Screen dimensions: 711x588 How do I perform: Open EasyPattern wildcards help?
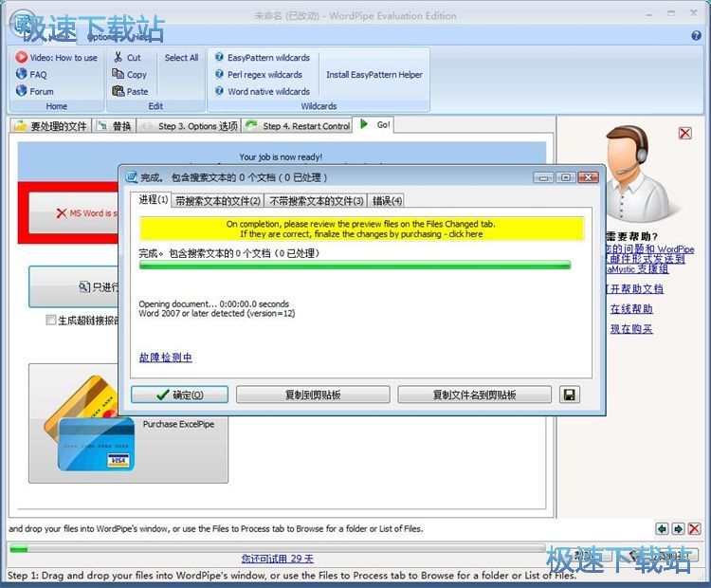click(x=262, y=58)
